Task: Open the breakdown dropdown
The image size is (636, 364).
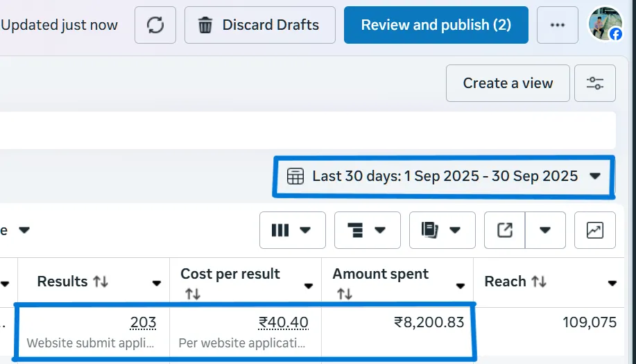Action: tap(367, 230)
